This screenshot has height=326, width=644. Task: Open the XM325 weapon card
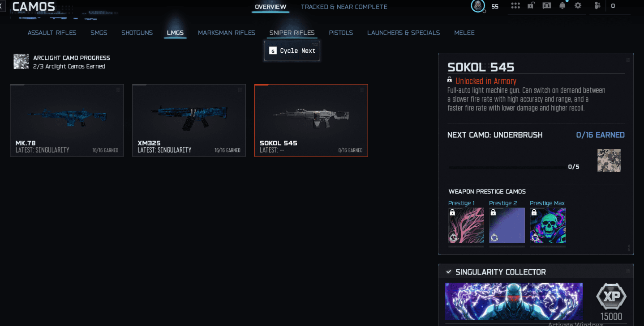[x=189, y=120]
